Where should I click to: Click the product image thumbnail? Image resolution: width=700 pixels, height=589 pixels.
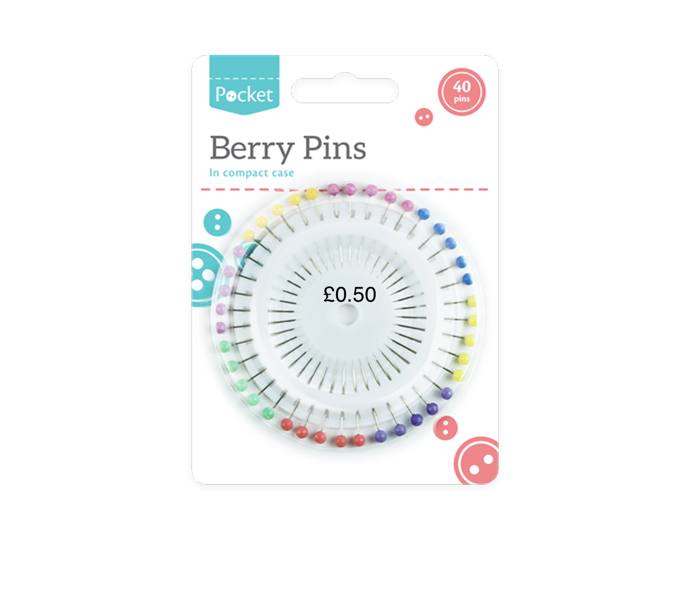coord(345,269)
